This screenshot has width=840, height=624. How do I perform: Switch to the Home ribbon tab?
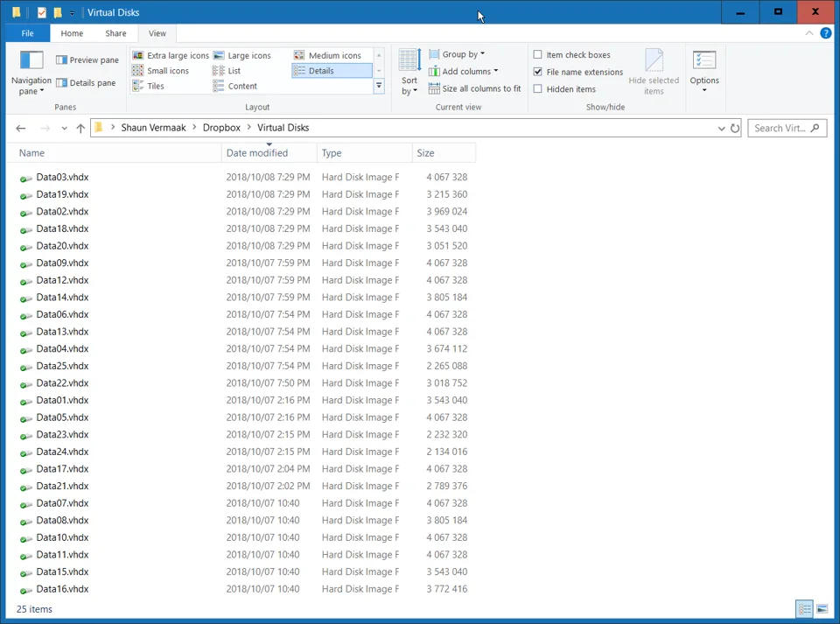72,33
